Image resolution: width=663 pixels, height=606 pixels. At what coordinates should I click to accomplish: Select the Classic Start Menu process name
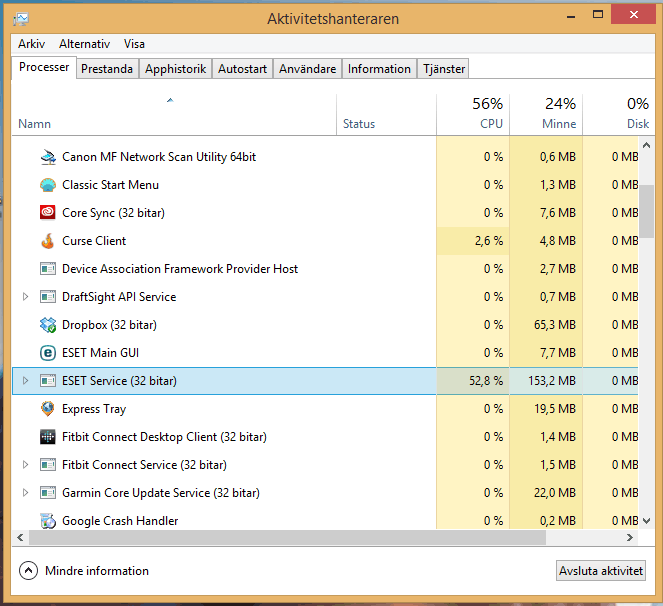[x=110, y=185]
